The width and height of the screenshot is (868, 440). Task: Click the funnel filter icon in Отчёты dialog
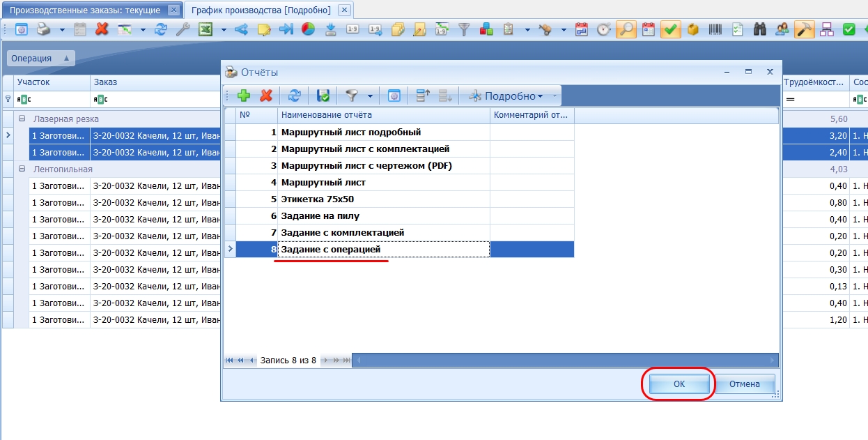(352, 96)
